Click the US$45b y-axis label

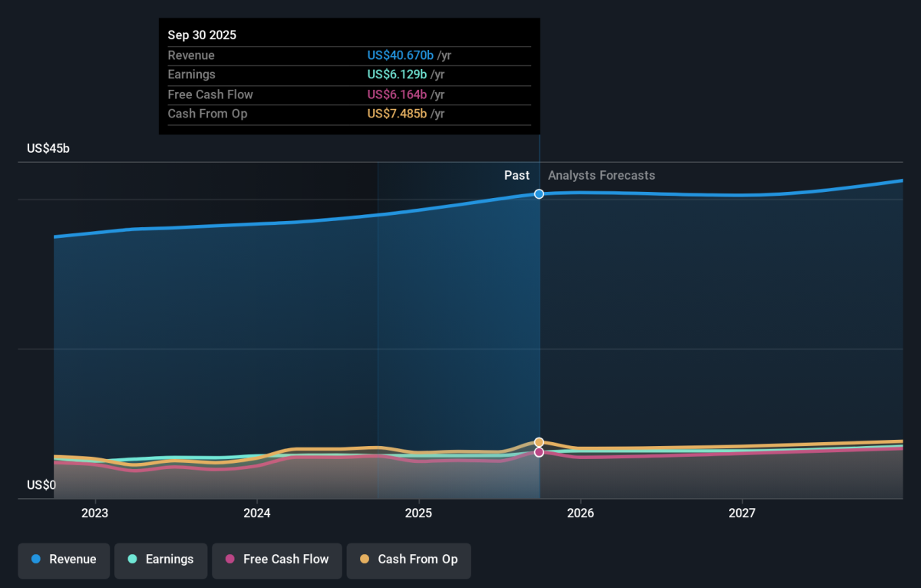tap(48, 149)
